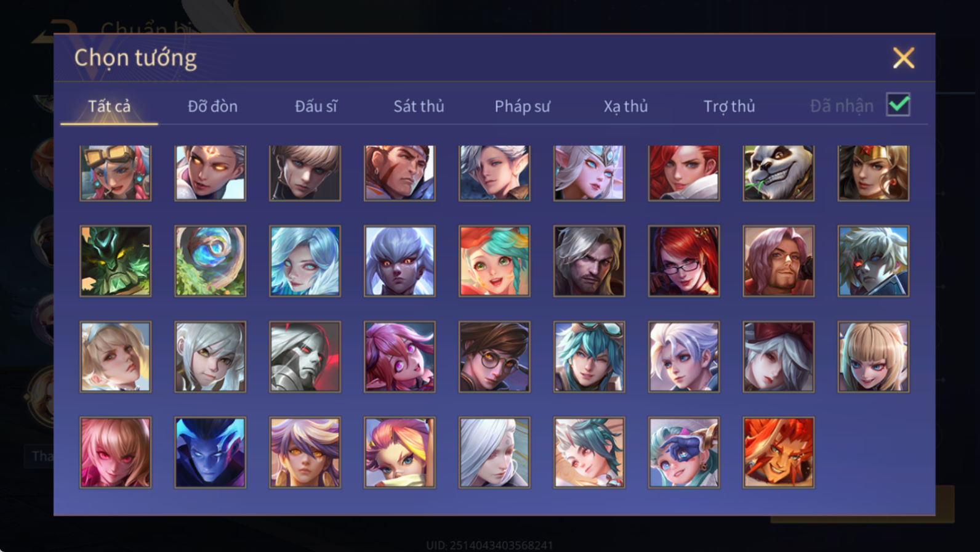Pick the bearded man with pink hair
This screenshot has width=980, height=552.
tap(778, 261)
